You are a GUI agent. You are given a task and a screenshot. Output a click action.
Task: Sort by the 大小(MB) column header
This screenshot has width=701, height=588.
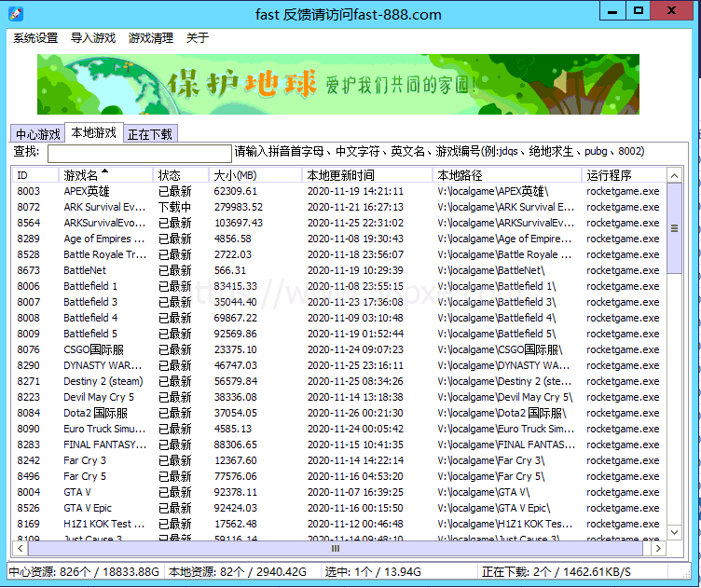pyautogui.click(x=255, y=175)
